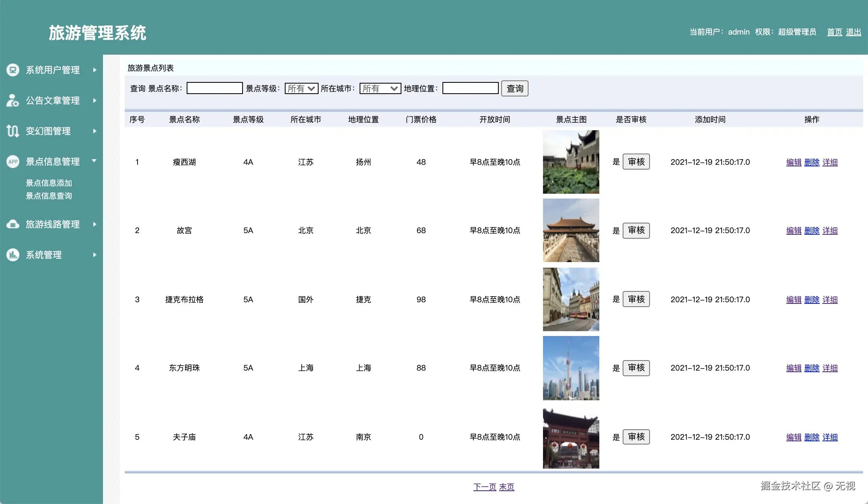Go to 下一页 pagination link
The width and height of the screenshot is (868, 504).
[x=485, y=487]
